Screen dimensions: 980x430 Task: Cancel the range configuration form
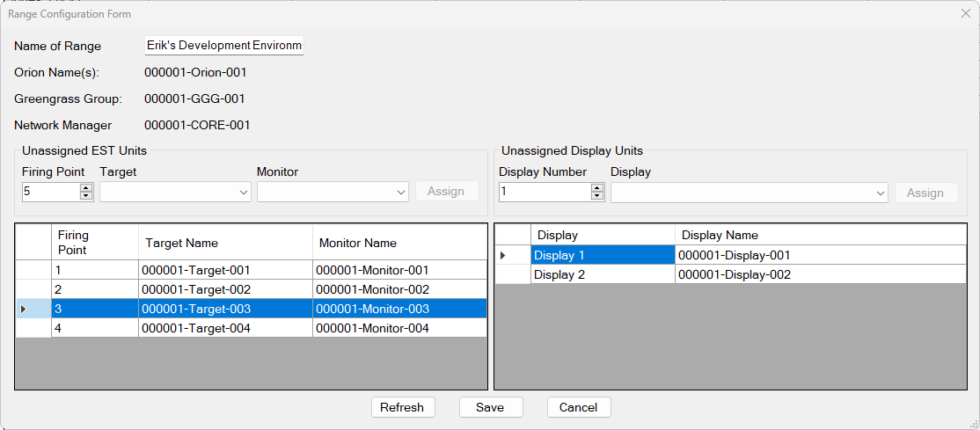pos(578,407)
